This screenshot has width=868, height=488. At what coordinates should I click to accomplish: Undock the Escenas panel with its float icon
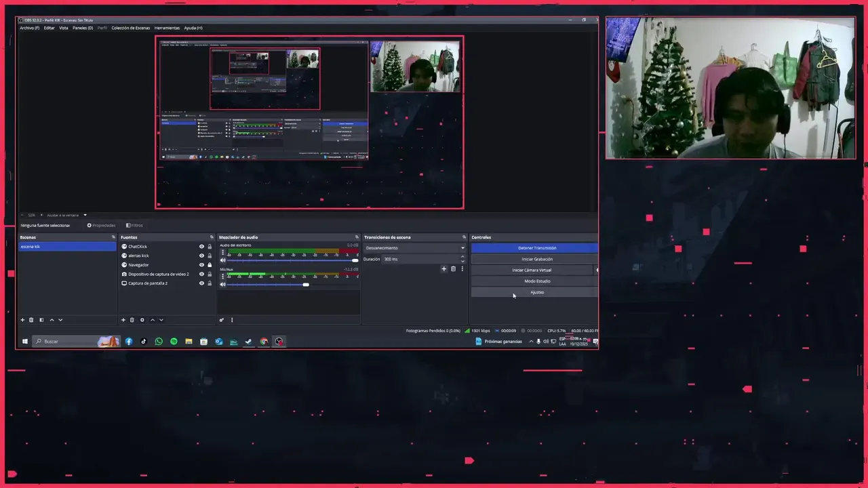[x=113, y=237]
